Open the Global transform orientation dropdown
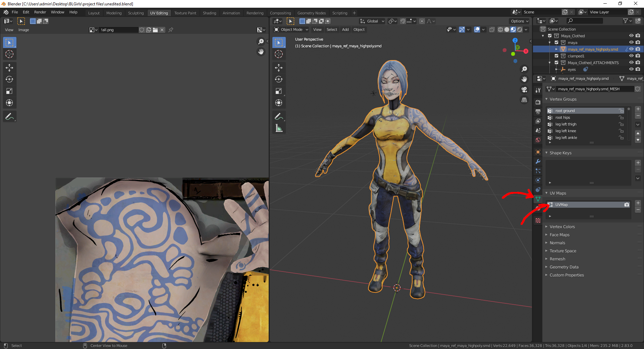The height and width of the screenshot is (349, 644). pyautogui.click(x=372, y=21)
